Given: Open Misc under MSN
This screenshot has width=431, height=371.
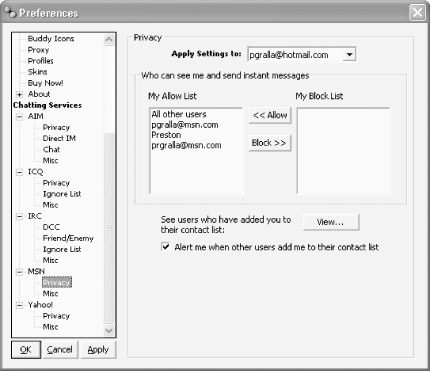Looking at the screenshot, I should (50, 294).
